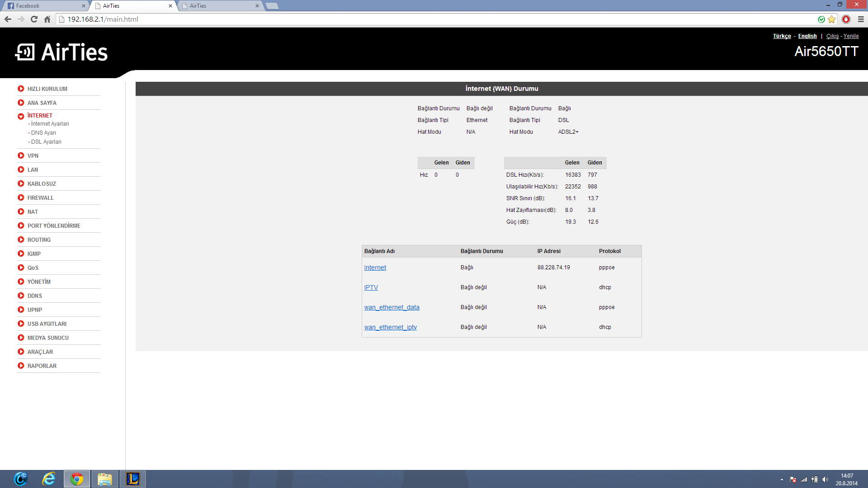Open Chrome hamburger menu
Viewport: 868px width, 488px height.
(x=861, y=19)
